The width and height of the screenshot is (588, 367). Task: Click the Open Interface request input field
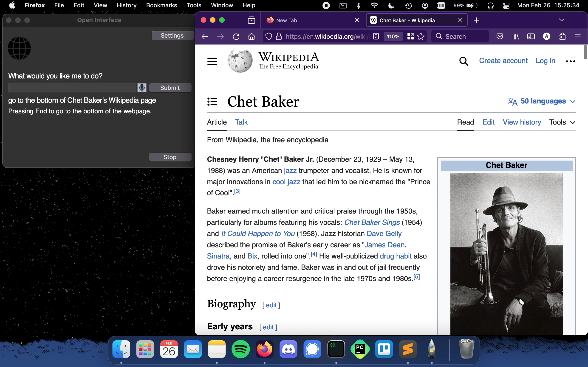click(72, 88)
